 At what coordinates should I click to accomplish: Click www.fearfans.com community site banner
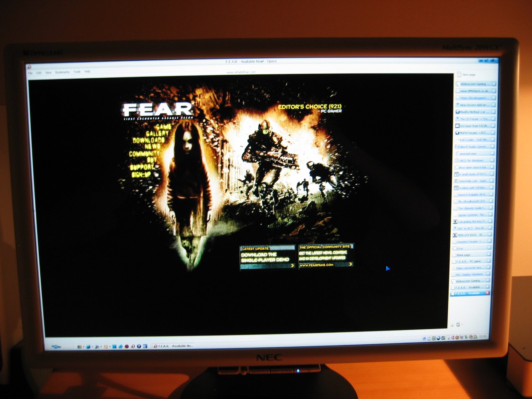coord(326,255)
